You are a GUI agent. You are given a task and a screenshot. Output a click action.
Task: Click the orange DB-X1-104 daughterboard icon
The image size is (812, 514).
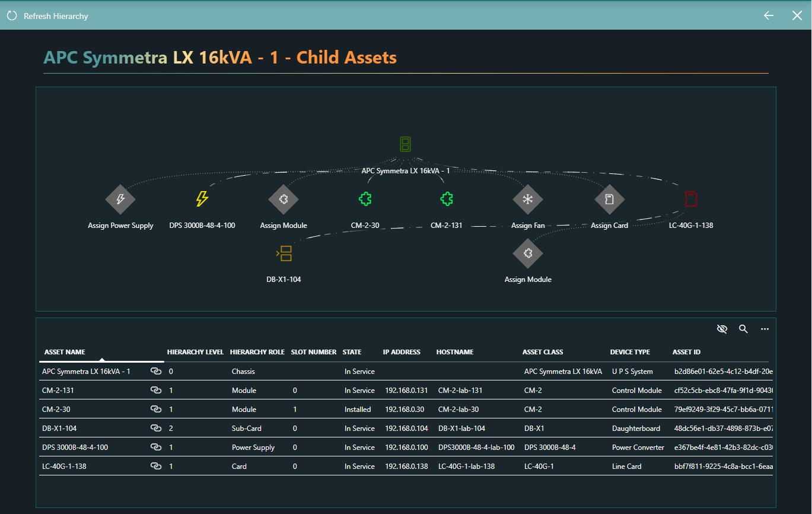[x=284, y=253]
